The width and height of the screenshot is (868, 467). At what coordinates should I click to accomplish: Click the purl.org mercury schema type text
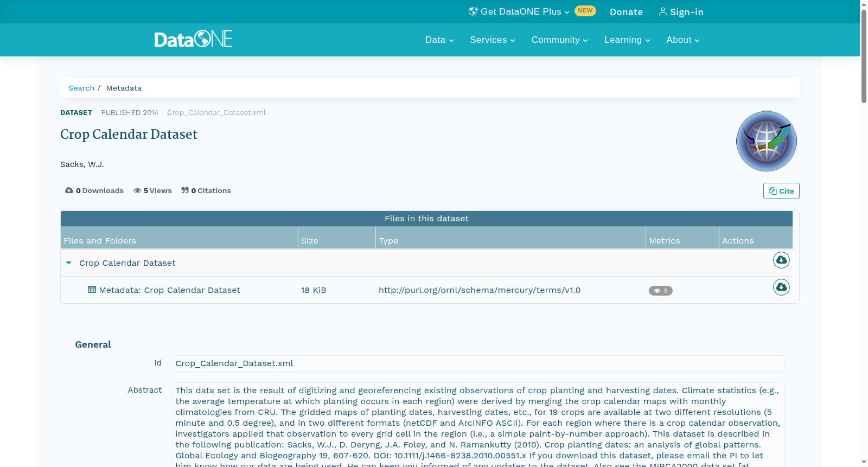coord(480,290)
